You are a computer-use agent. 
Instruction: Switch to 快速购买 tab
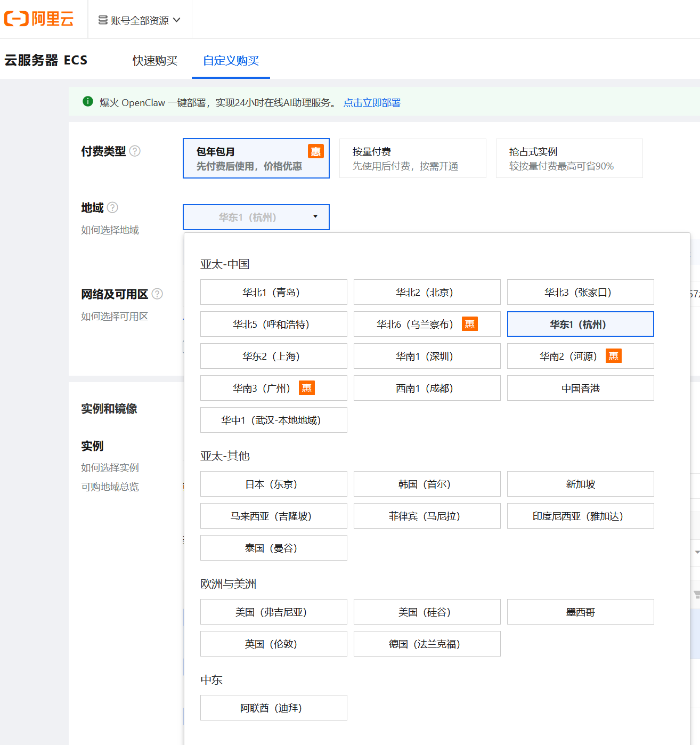click(155, 61)
